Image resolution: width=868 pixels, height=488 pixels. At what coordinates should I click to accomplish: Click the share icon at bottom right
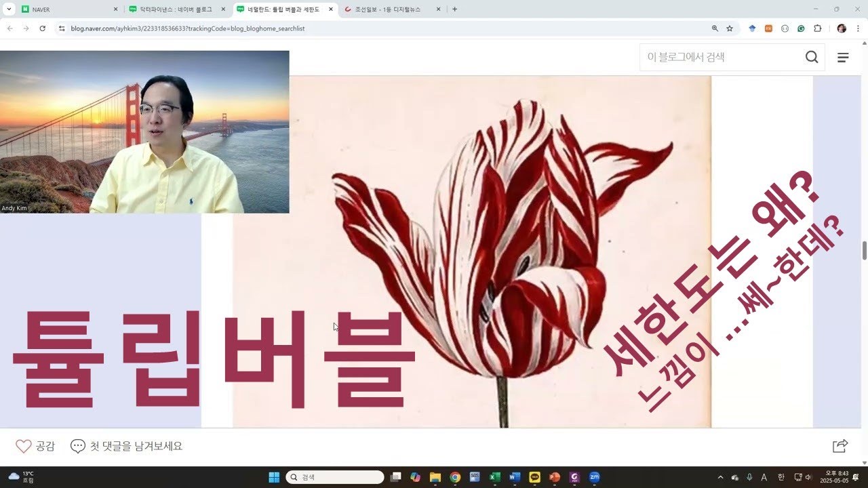[840, 446]
